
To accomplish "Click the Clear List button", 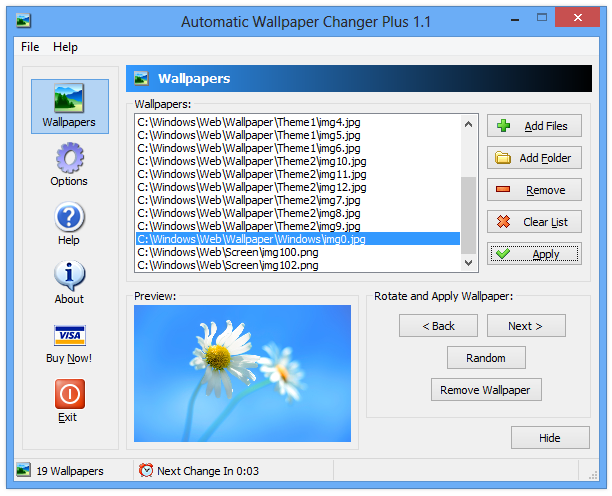I will [x=534, y=222].
